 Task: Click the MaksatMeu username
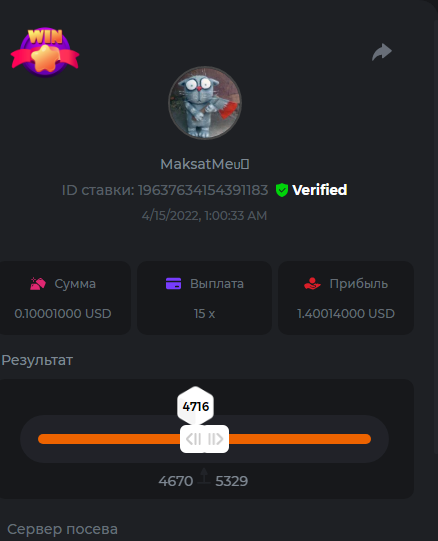click(x=205, y=164)
